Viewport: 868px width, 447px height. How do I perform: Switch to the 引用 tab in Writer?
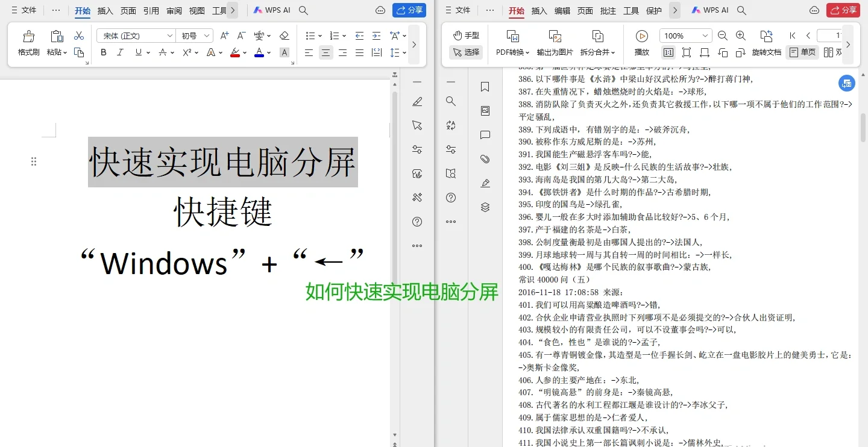click(x=151, y=10)
